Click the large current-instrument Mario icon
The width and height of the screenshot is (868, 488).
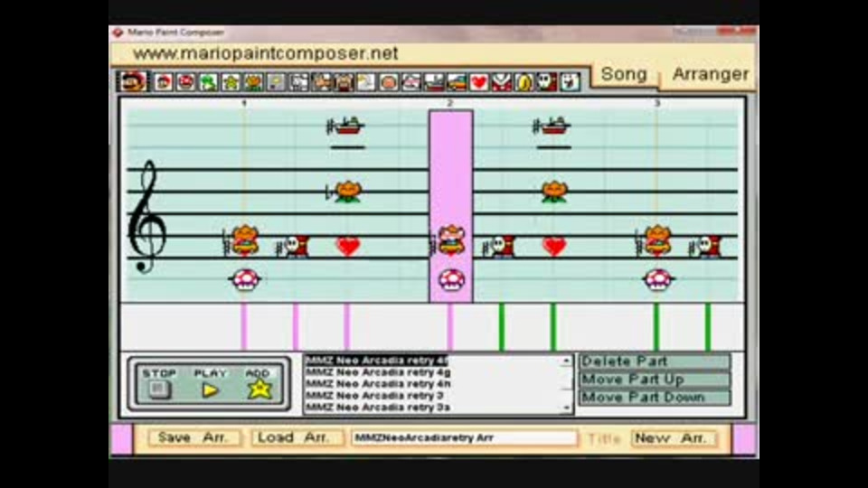click(133, 82)
